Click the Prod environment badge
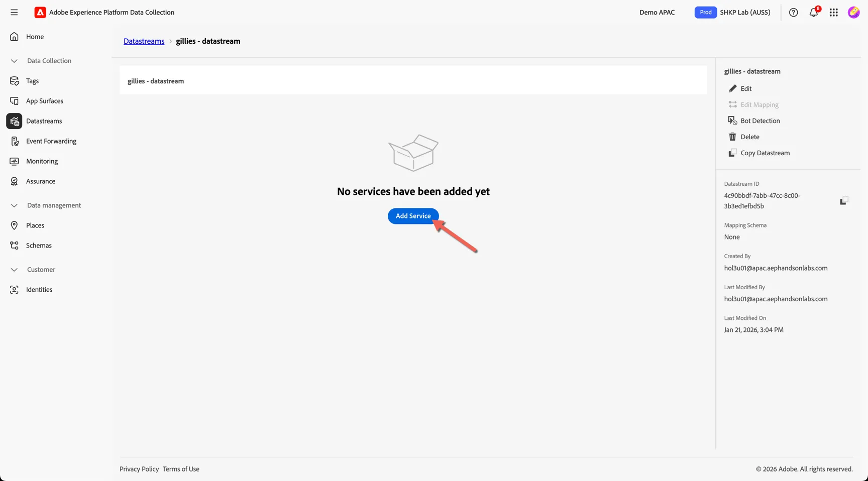The height and width of the screenshot is (481, 868). click(x=705, y=12)
